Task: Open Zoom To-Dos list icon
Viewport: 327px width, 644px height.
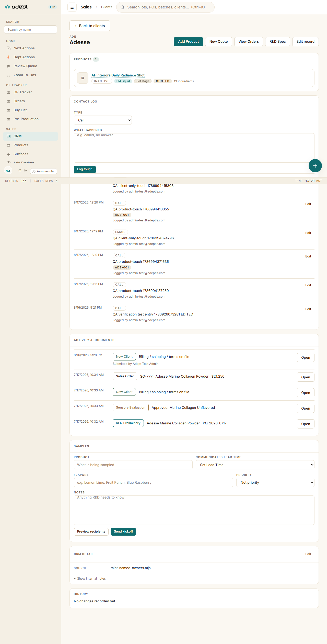Action: [8, 75]
